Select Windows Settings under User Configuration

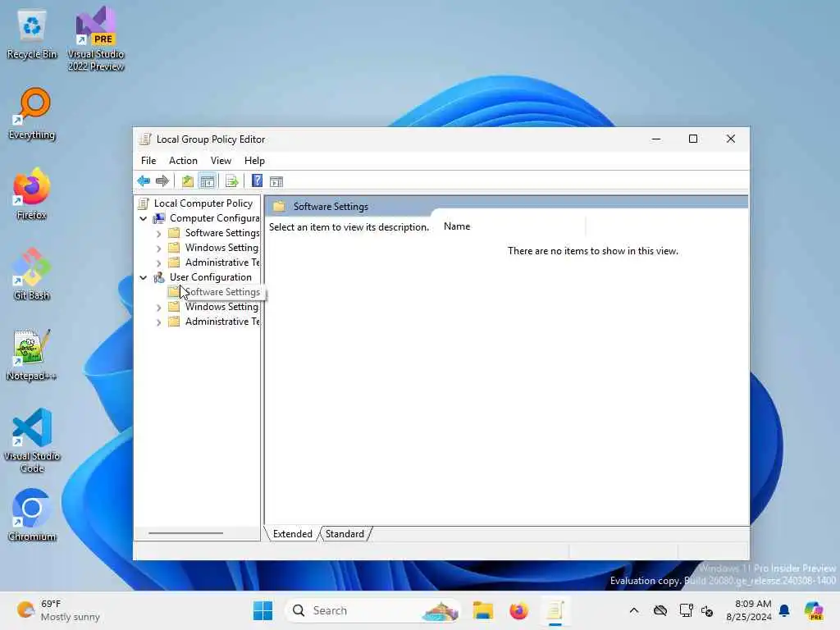[221, 307]
